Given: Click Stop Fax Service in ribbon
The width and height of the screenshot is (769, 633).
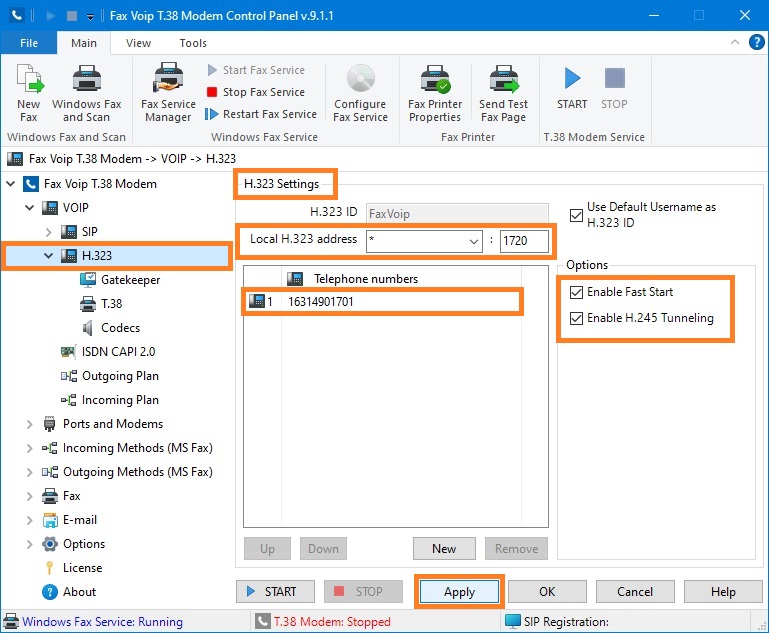Looking at the screenshot, I should (x=256, y=92).
